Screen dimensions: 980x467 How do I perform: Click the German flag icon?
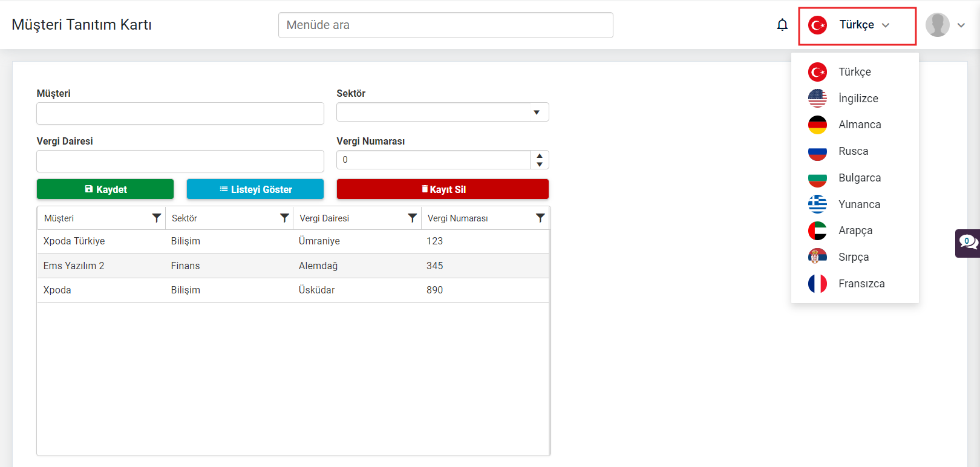click(x=817, y=125)
